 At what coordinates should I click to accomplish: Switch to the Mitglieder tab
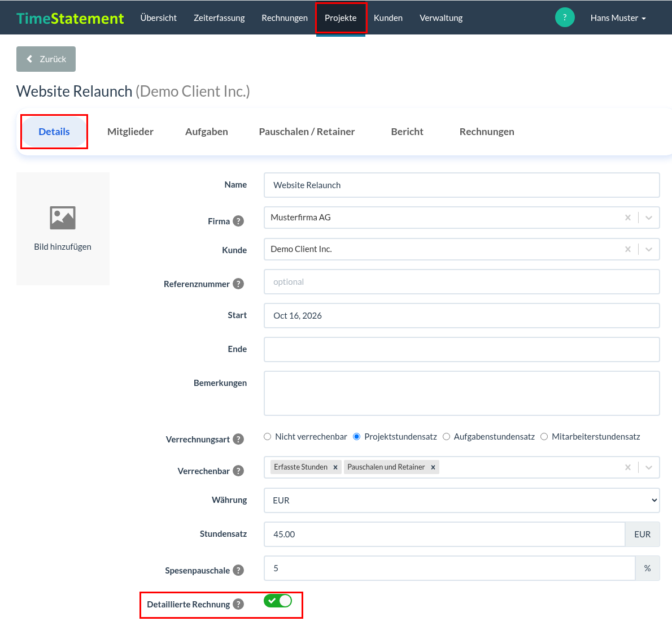click(x=130, y=132)
